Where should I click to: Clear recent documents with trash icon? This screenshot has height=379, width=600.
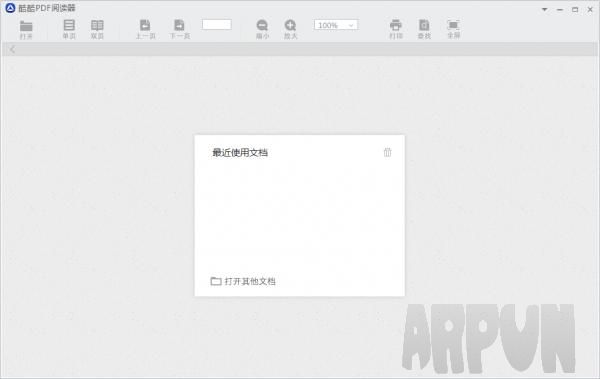pyautogui.click(x=387, y=152)
